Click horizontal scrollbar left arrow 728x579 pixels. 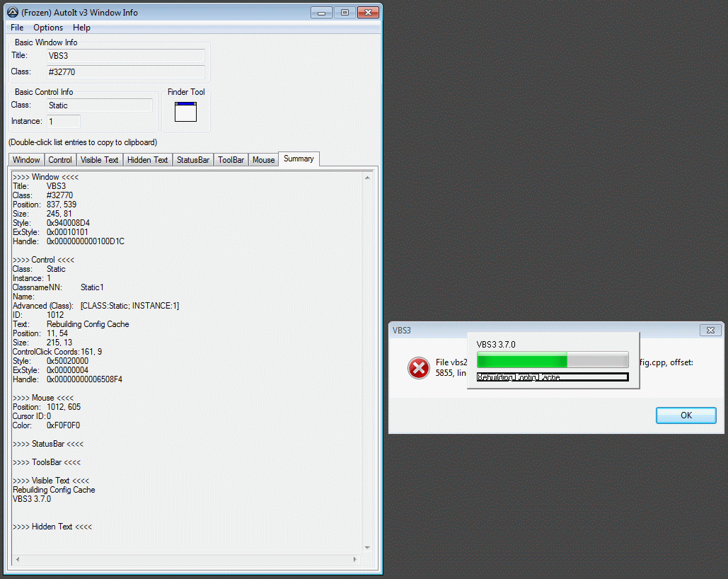18,559
